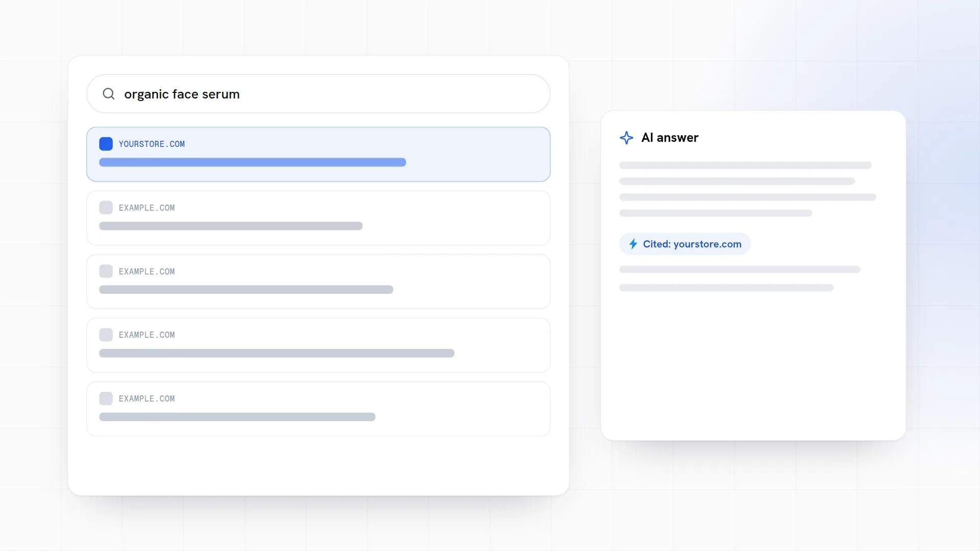
Task: Open the first EXAMPLE.COM domain label
Action: (146, 208)
